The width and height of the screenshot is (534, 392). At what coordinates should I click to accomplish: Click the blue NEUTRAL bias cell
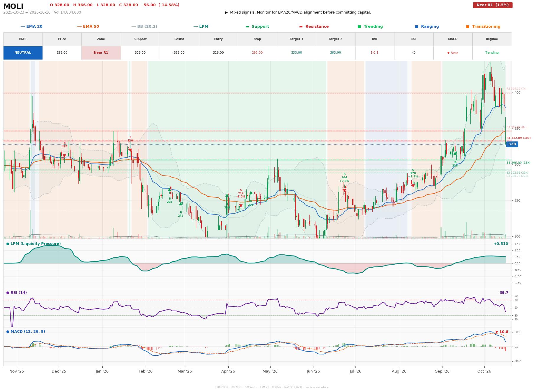pyautogui.click(x=23, y=53)
